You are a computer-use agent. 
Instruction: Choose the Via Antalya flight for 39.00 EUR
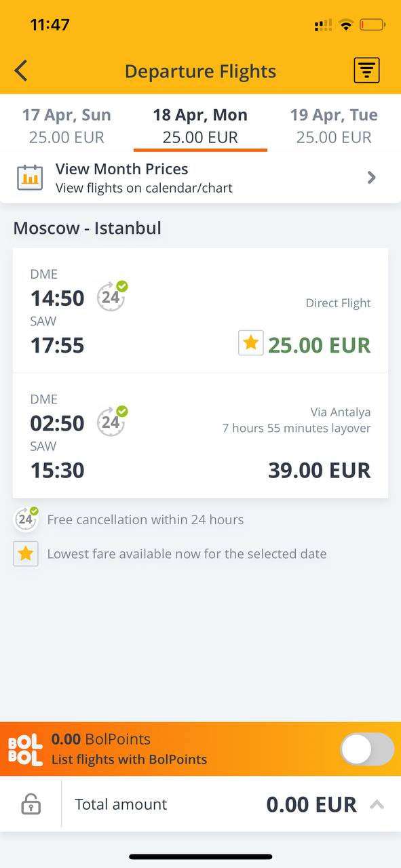[x=200, y=435]
